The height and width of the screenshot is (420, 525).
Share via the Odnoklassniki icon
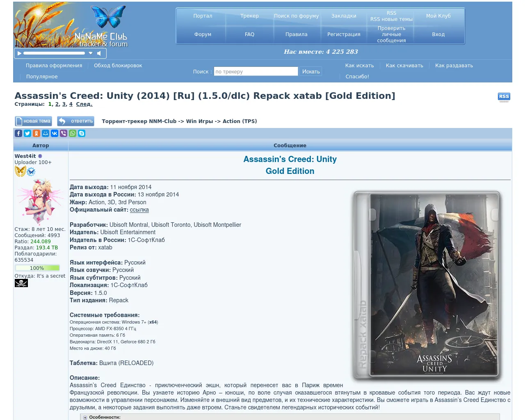37,133
